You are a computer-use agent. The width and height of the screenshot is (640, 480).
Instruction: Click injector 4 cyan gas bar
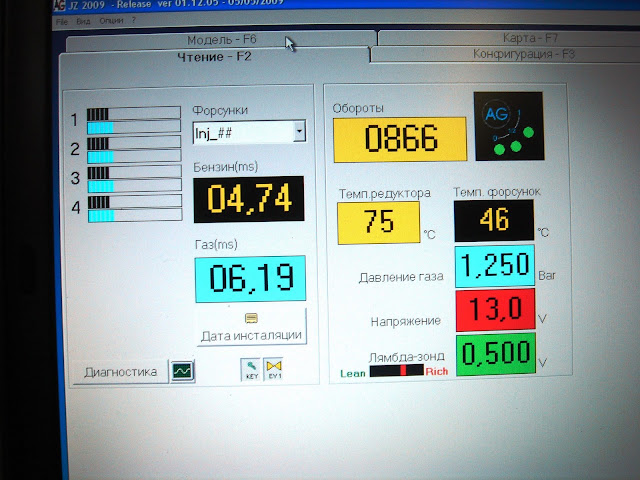(135, 215)
